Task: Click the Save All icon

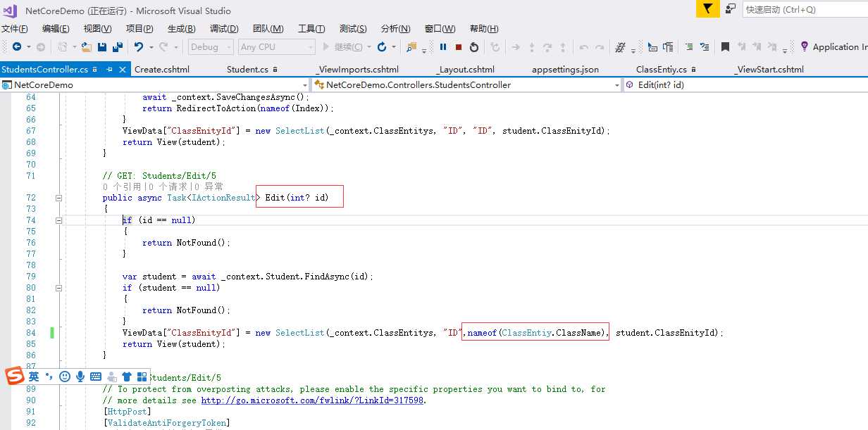Action: [x=117, y=47]
